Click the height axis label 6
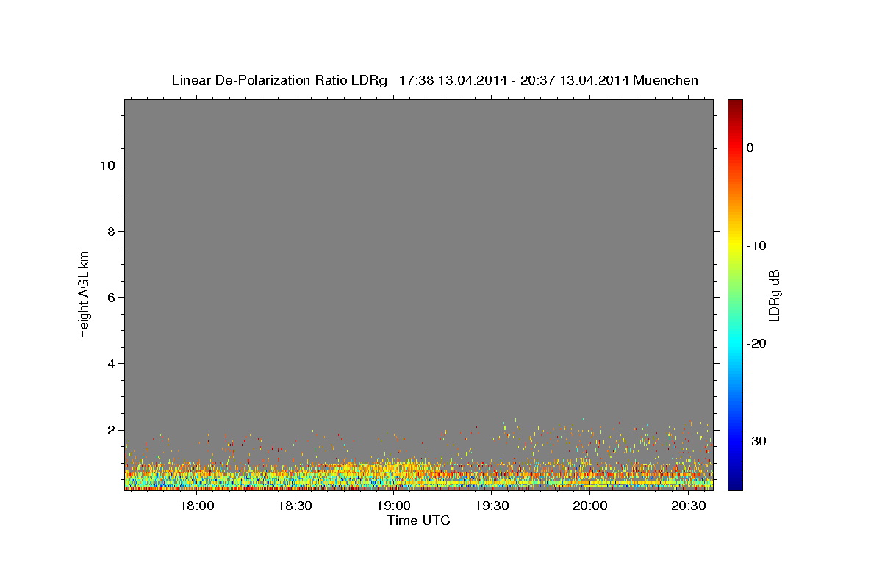This screenshot has width=882, height=588. (x=110, y=297)
